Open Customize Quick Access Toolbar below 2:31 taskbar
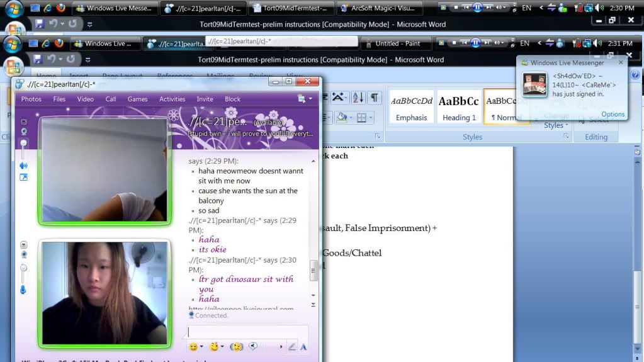Viewport: 644px width, 362px height. click(x=88, y=60)
